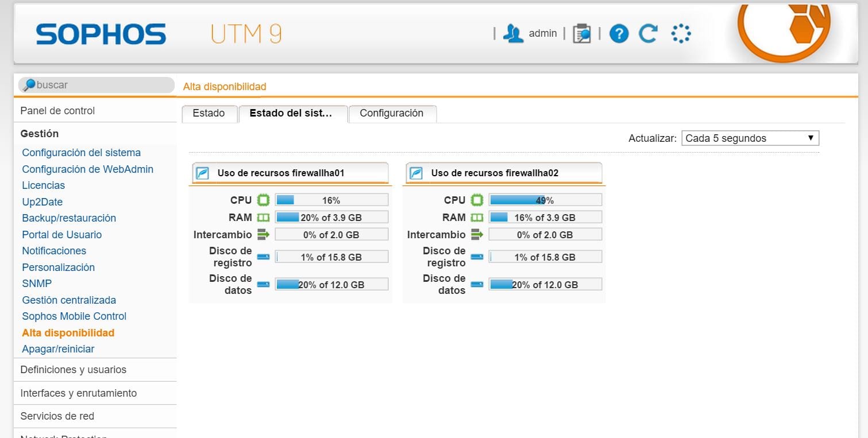Click the firewallha01 CPU chip icon
Screen dimensions: 868x438
tap(263, 200)
